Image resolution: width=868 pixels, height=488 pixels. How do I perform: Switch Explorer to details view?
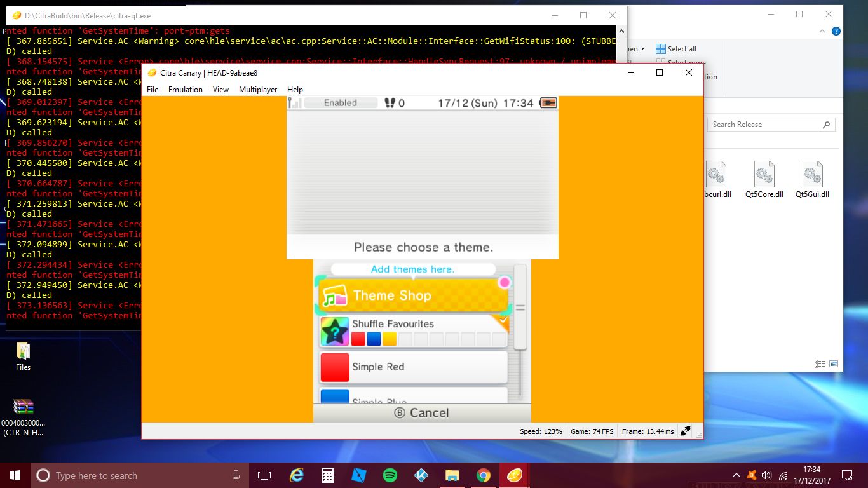[x=820, y=364]
